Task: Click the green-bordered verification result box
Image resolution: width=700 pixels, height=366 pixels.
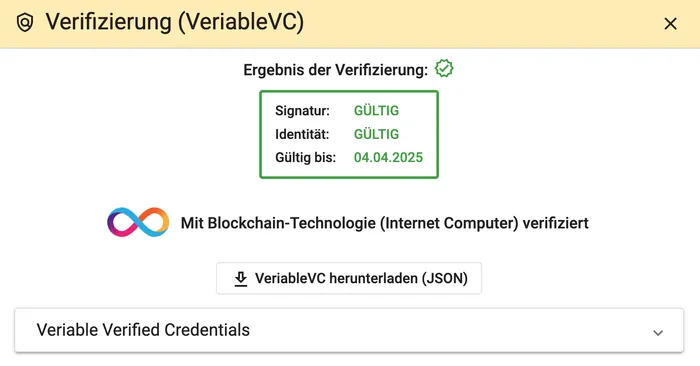Action: (349, 134)
